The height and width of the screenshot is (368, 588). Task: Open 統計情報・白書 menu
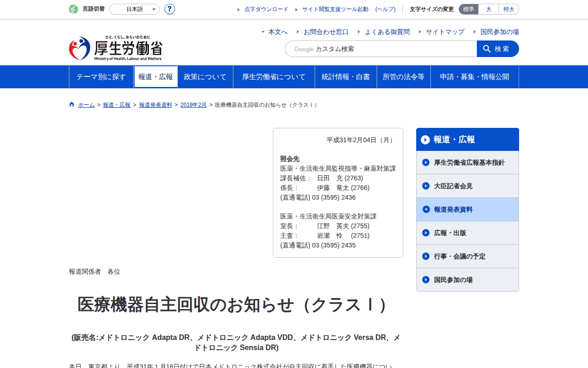pos(346,77)
